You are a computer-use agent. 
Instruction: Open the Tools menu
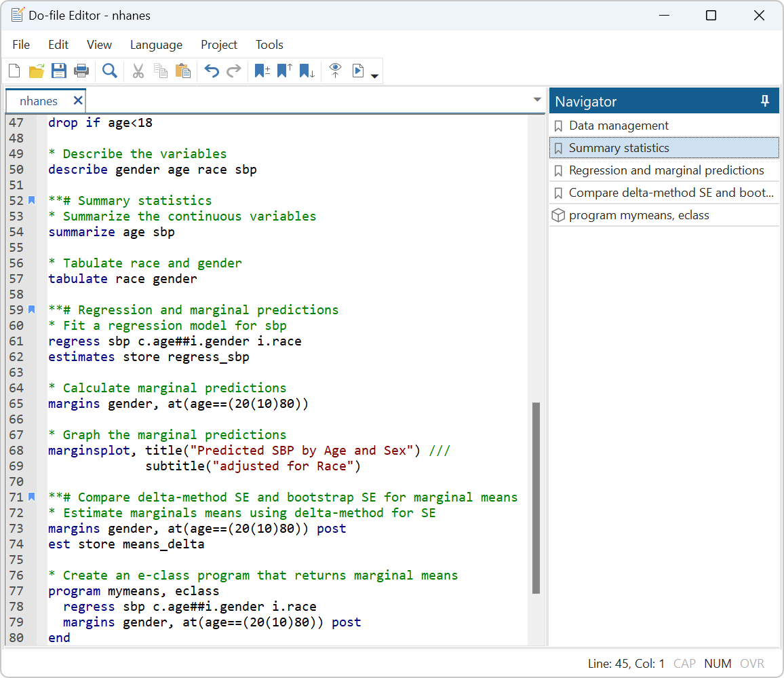(269, 45)
